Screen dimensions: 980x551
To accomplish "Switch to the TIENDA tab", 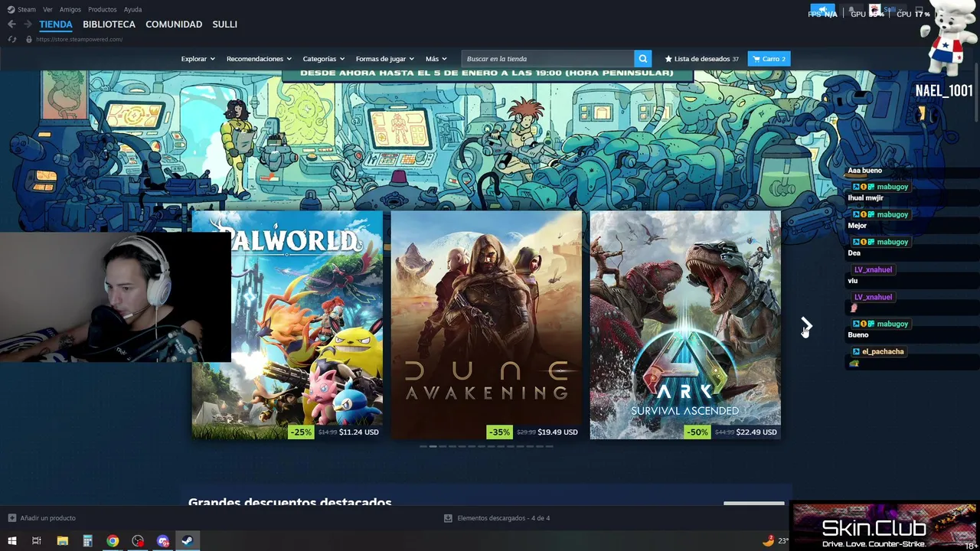I will [x=56, y=24].
